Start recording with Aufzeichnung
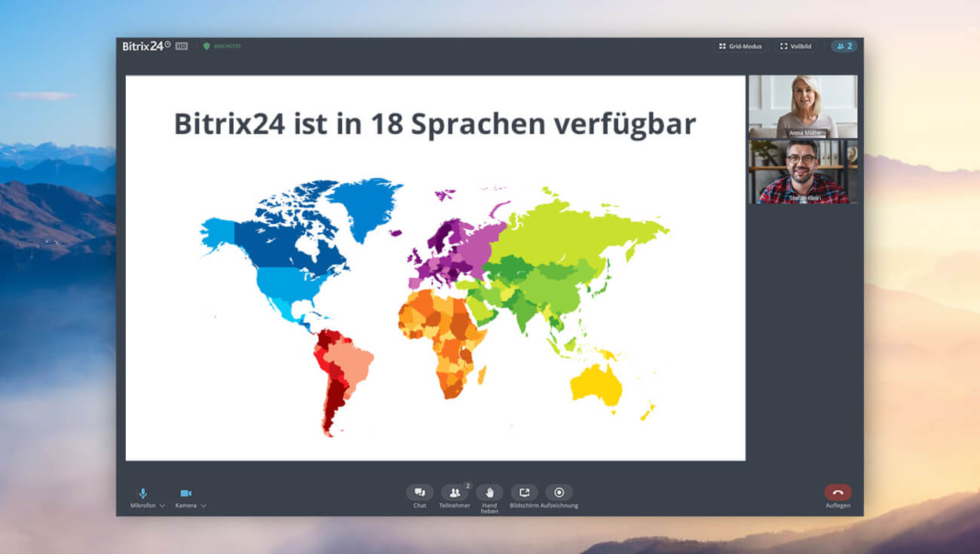 click(559, 492)
